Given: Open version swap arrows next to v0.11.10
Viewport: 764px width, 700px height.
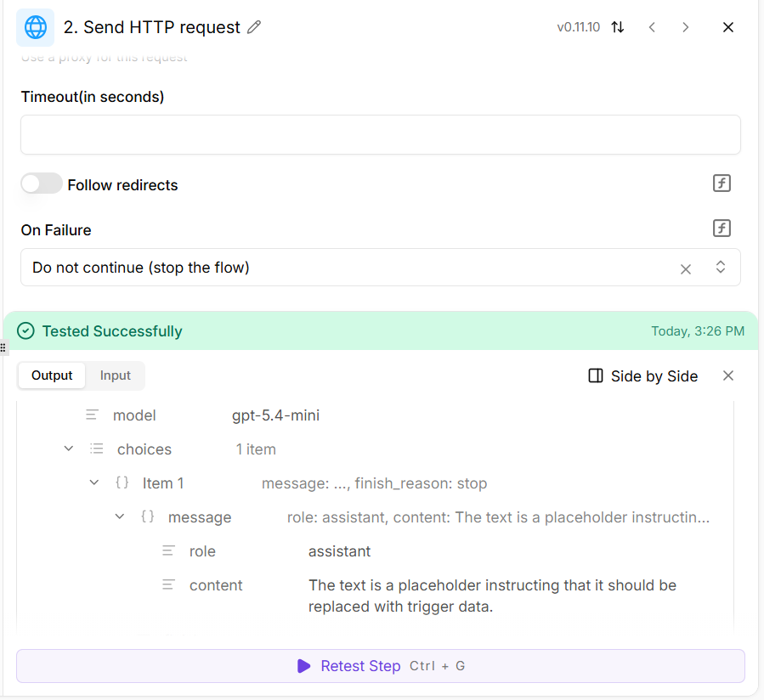Looking at the screenshot, I should [618, 27].
